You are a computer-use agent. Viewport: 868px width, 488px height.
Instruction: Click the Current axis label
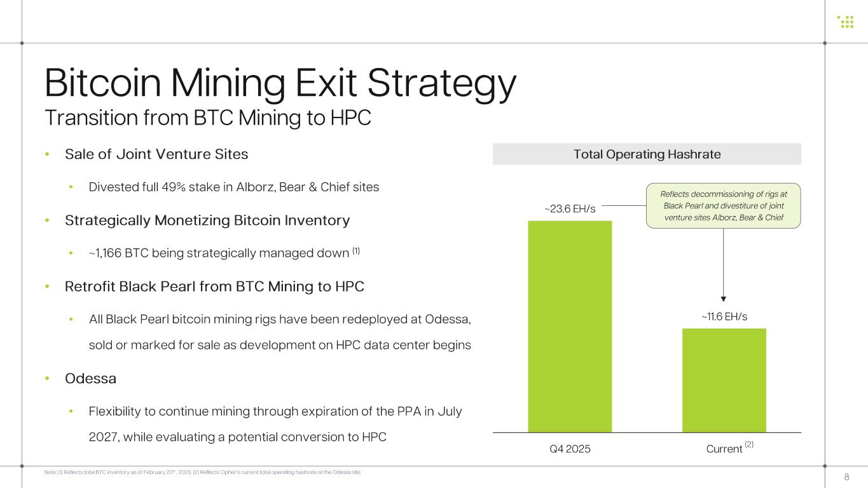[724, 449]
